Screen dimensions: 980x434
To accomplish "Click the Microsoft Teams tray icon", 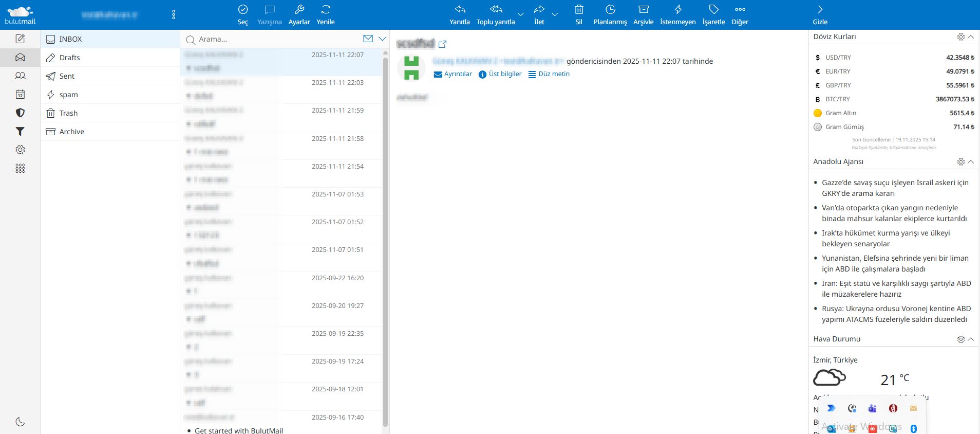I will tap(872, 408).
